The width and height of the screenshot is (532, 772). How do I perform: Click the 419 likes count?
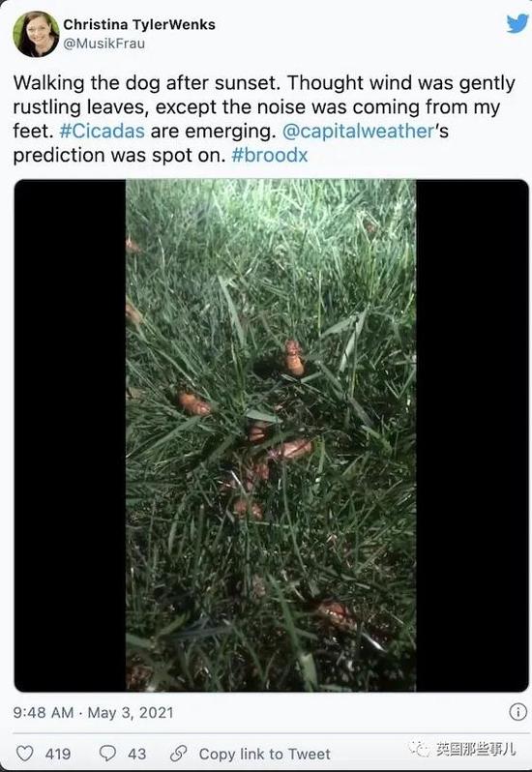(58, 754)
